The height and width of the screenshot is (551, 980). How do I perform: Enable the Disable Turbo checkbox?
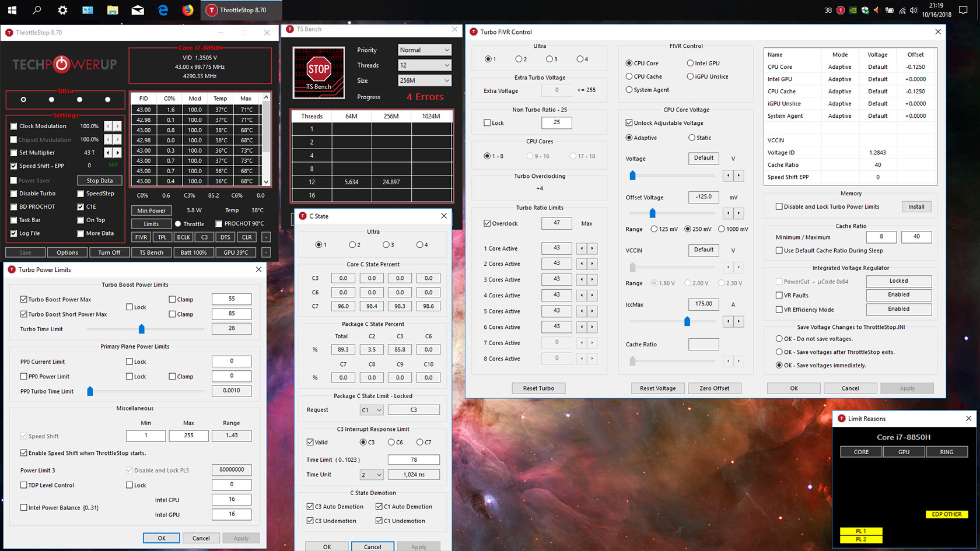14,194
